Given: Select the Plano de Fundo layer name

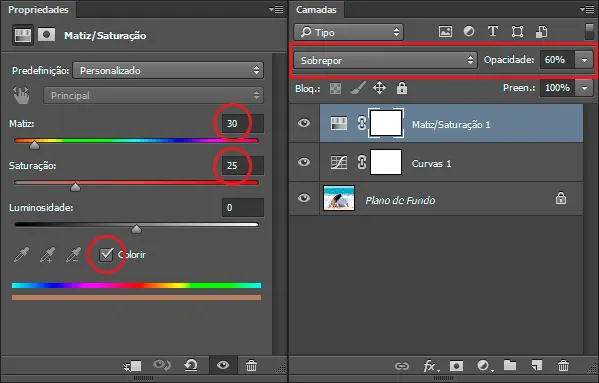Looking at the screenshot, I should [400, 200].
